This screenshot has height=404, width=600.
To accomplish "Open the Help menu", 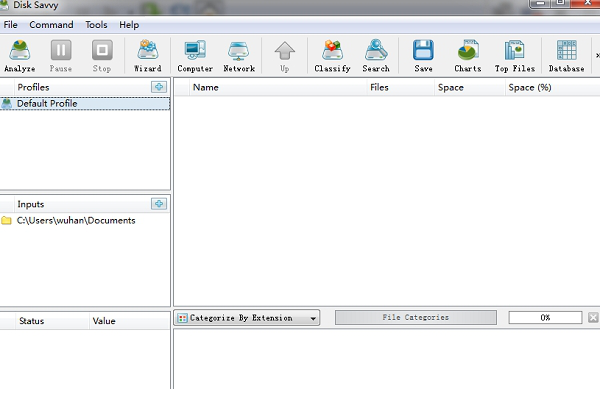I will click(129, 25).
